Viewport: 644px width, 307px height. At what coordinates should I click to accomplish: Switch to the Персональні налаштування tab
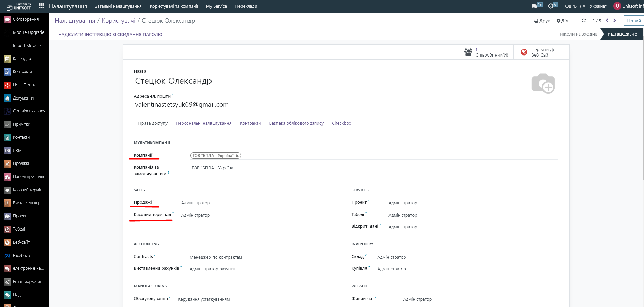(203, 123)
